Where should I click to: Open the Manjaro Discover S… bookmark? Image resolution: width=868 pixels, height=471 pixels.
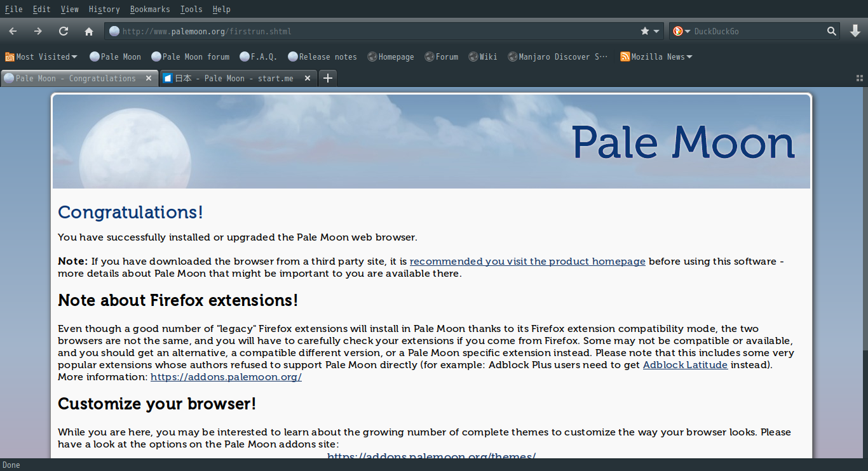coord(558,56)
